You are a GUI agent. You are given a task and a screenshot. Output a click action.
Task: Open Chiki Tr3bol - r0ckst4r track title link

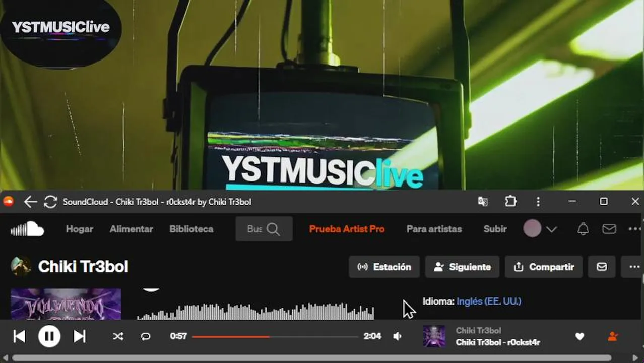498,342
